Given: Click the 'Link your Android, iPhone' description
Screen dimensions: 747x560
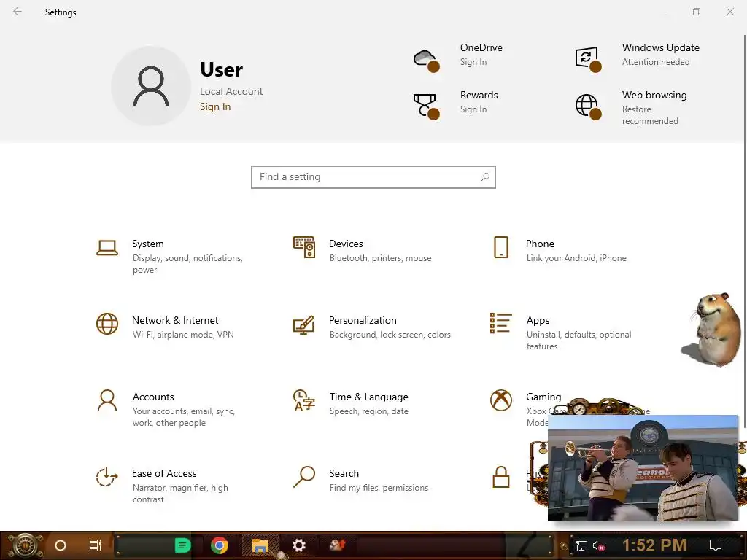Looking at the screenshot, I should click(x=576, y=258).
